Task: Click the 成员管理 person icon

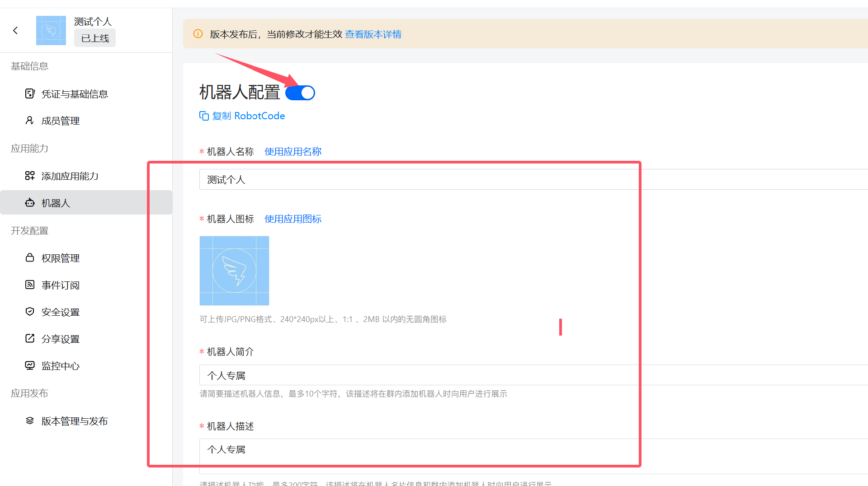Action: (30, 120)
